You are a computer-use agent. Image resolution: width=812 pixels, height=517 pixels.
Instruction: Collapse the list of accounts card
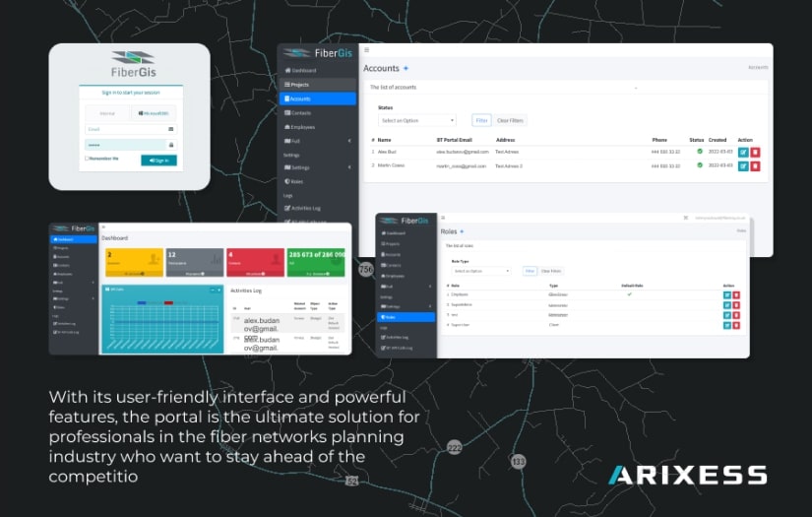pos(636,88)
